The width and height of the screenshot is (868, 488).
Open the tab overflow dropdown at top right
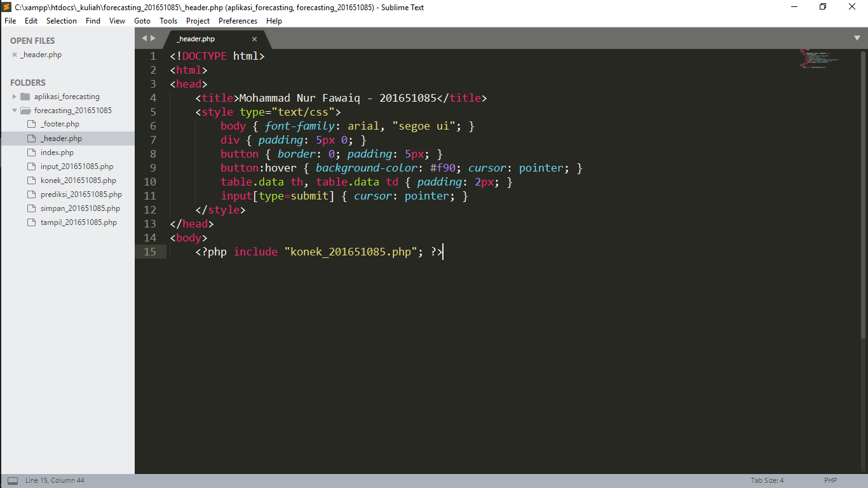pos(858,37)
